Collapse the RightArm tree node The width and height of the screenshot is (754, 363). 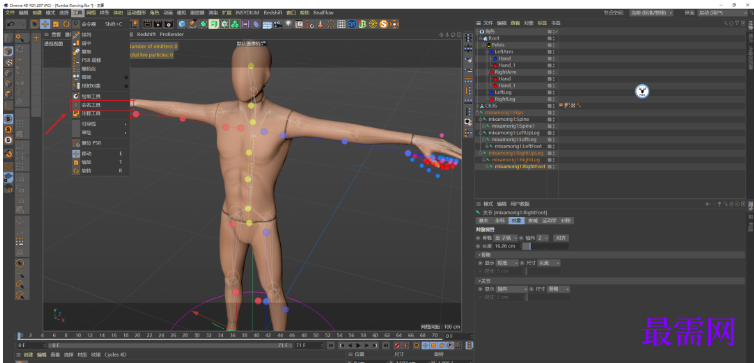point(486,72)
